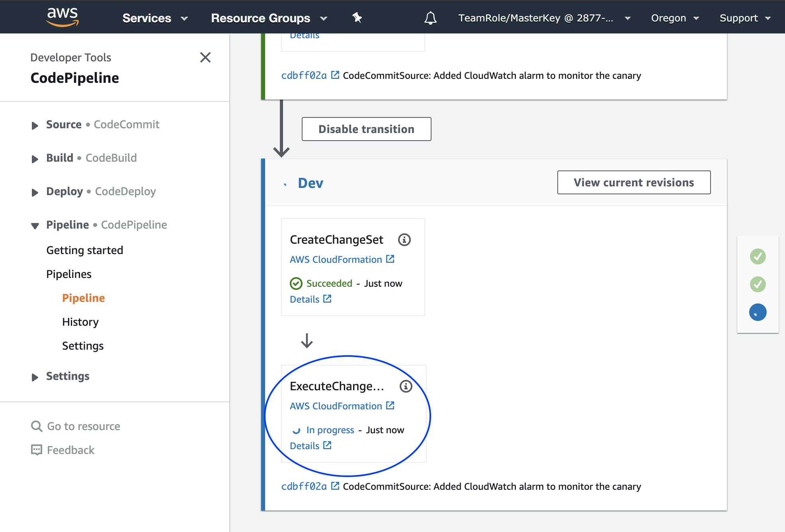This screenshot has height=532, width=785.
Task: Open the TeamRole/MasterKey account dropdown
Action: (544, 18)
